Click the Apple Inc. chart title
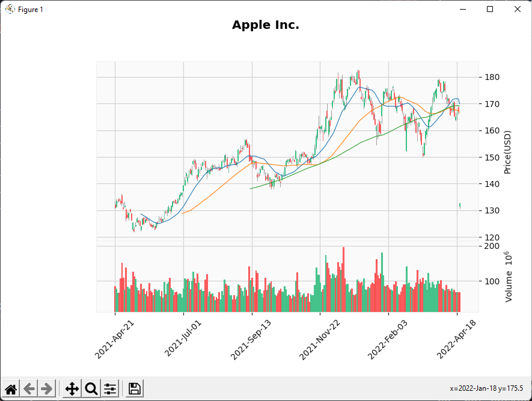Image resolution: width=532 pixels, height=401 pixels. 265,25
